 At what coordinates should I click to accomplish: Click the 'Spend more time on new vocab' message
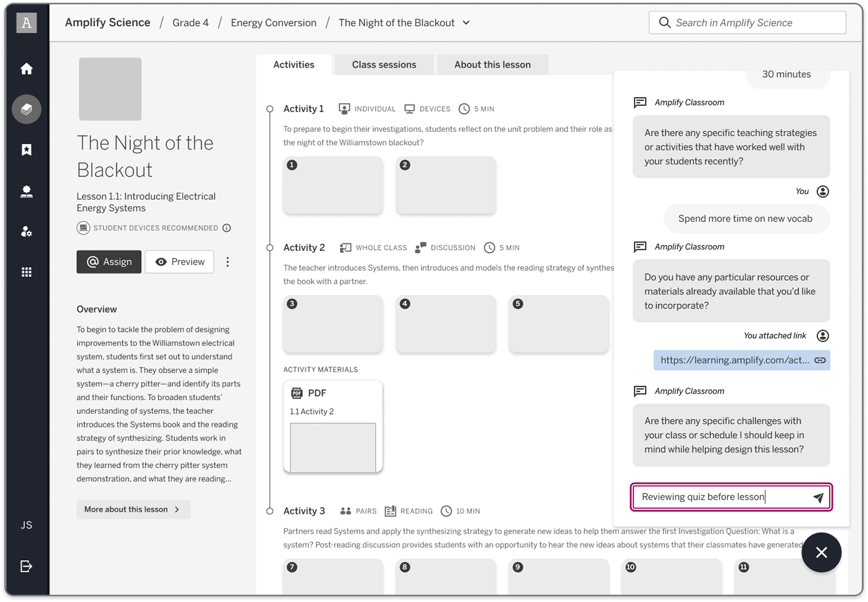(x=747, y=219)
